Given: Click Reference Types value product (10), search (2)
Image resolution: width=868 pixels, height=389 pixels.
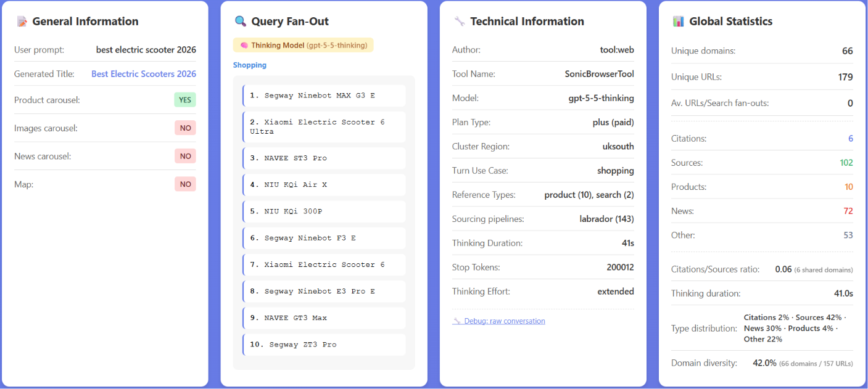Looking at the screenshot, I should (589, 195).
